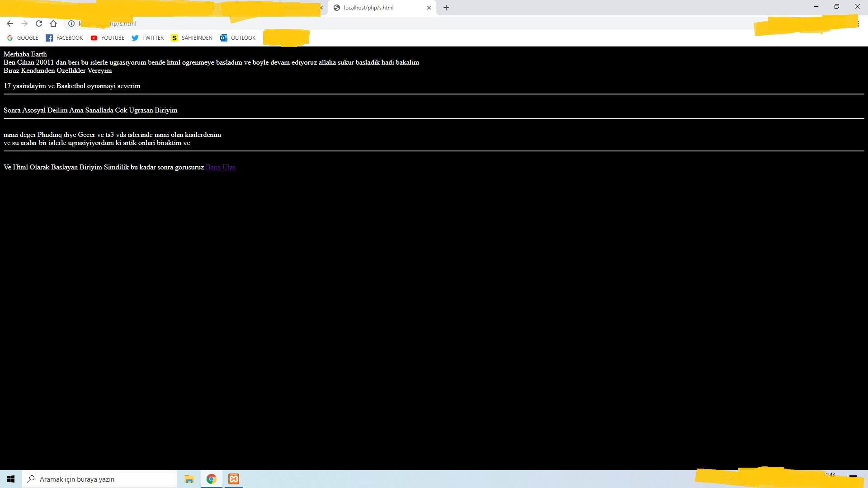Open the SAHİBİNDEN bookmark
The width and height of the screenshot is (868, 488).
(192, 38)
